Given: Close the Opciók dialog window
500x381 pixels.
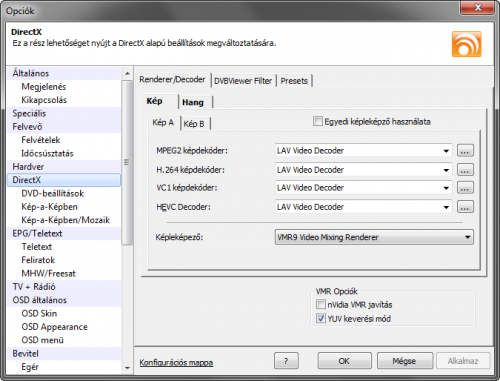Looking at the screenshot, I should [x=477, y=7].
